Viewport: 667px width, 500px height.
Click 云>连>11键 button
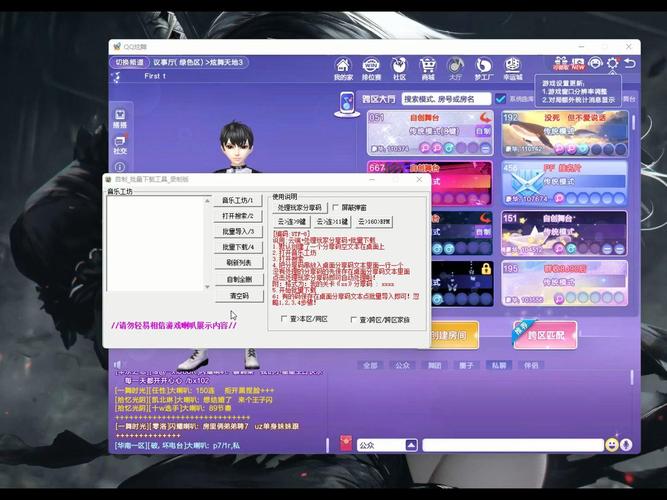[x=332, y=222]
